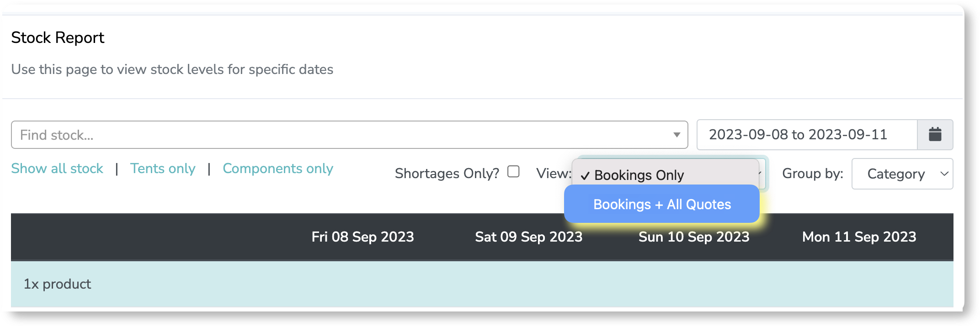The image size is (980, 327).
Task: Click the Stock Report page heading
Action: pos(58,37)
